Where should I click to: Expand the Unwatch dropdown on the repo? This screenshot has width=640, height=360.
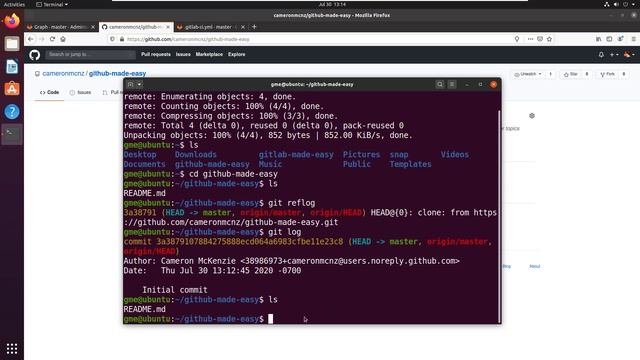click(x=528, y=74)
